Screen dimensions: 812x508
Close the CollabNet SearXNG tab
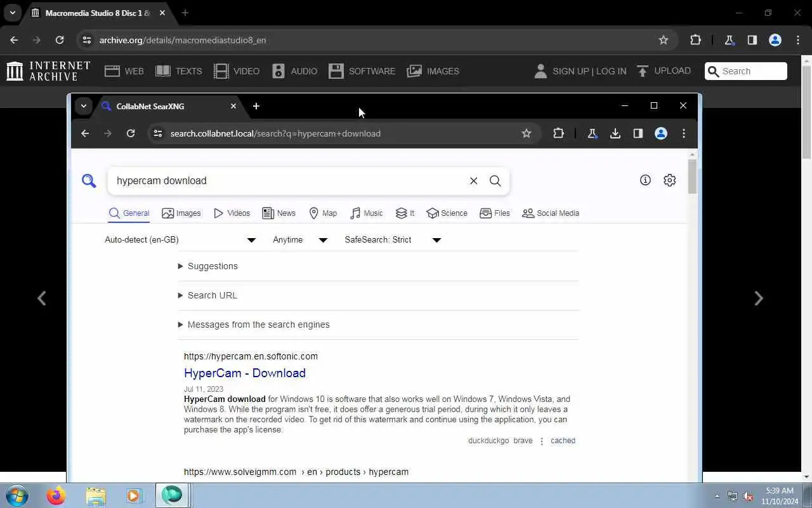pyautogui.click(x=233, y=106)
